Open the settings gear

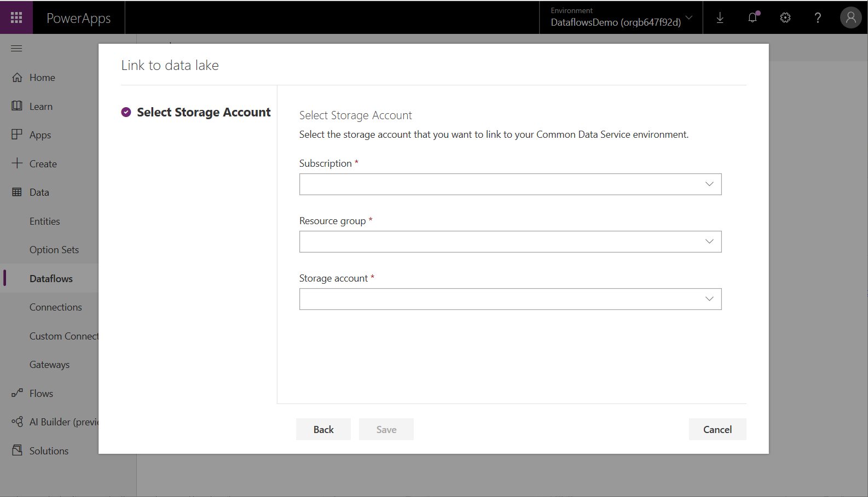(x=785, y=17)
